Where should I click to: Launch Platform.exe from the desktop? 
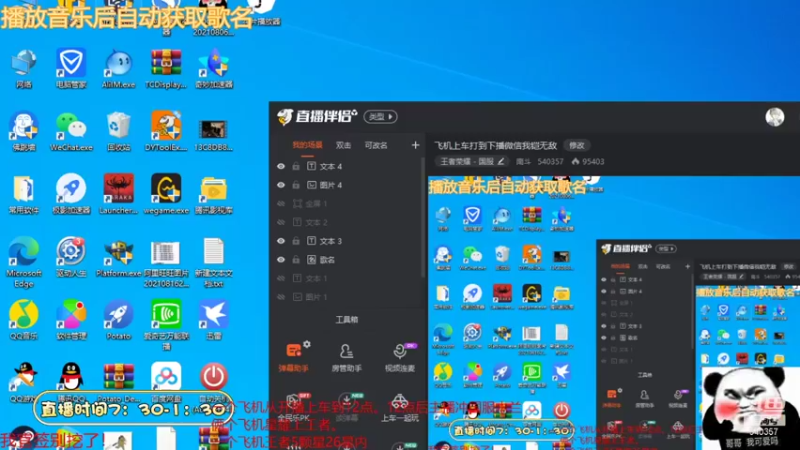(118, 257)
